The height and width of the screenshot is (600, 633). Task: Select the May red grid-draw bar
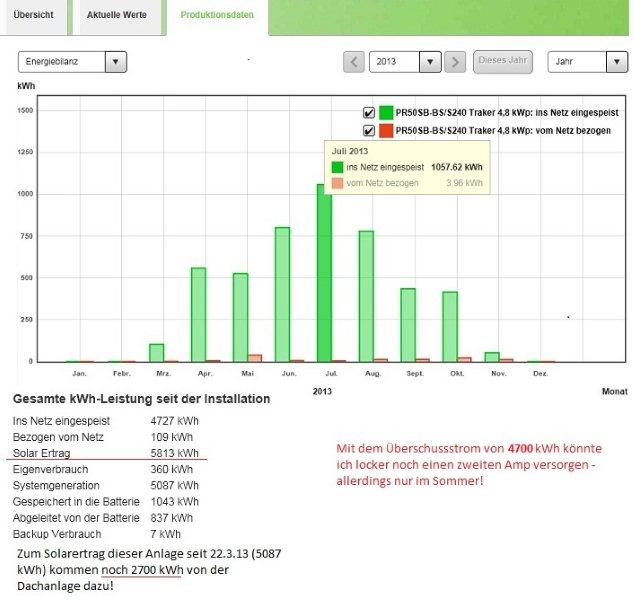click(255, 358)
